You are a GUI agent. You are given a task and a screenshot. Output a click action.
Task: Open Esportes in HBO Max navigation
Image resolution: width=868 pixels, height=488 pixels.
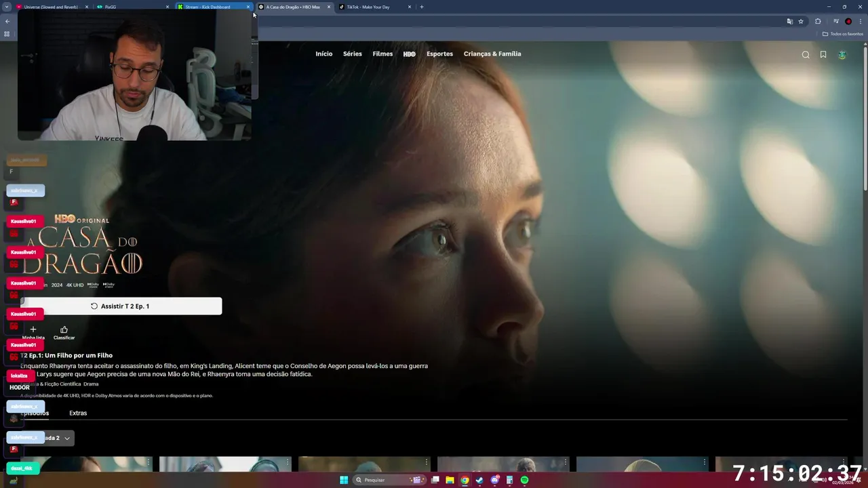439,54
